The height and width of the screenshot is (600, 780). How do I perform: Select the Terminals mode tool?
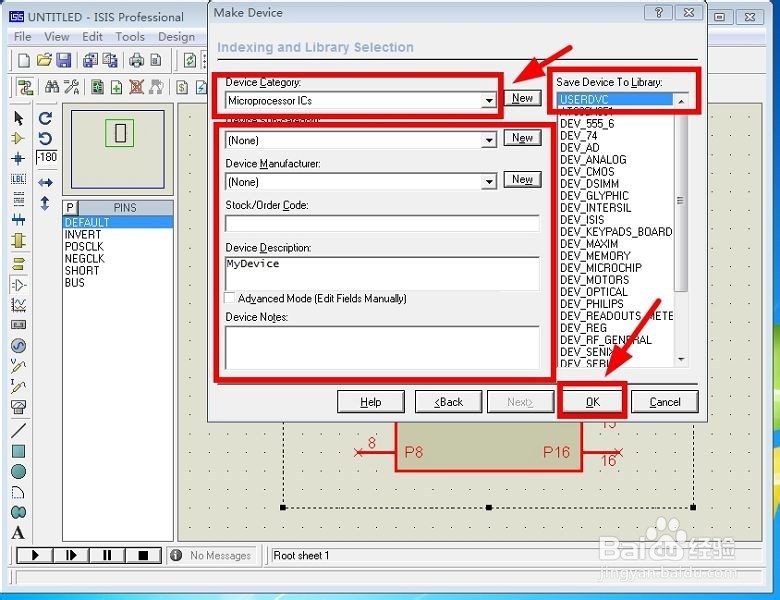18,264
